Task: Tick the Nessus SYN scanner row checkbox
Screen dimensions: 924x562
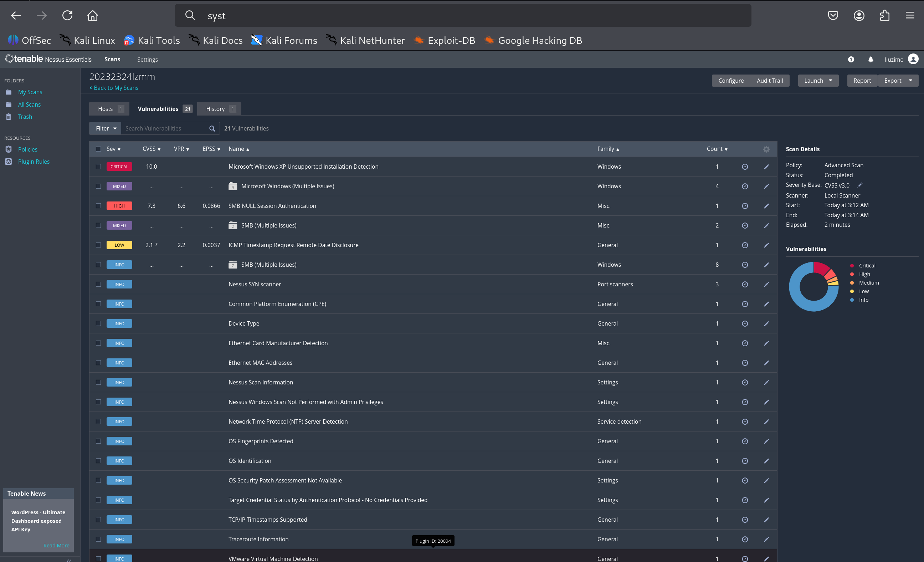Action: point(98,284)
